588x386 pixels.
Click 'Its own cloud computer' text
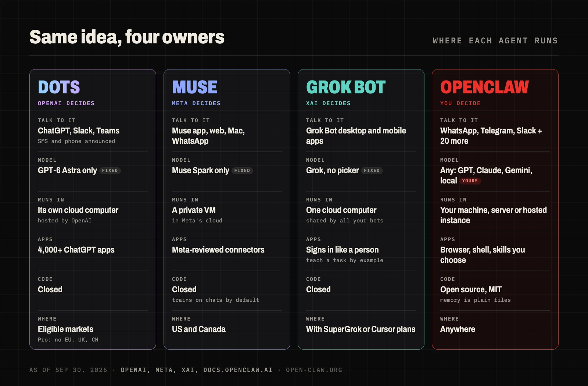click(78, 210)
